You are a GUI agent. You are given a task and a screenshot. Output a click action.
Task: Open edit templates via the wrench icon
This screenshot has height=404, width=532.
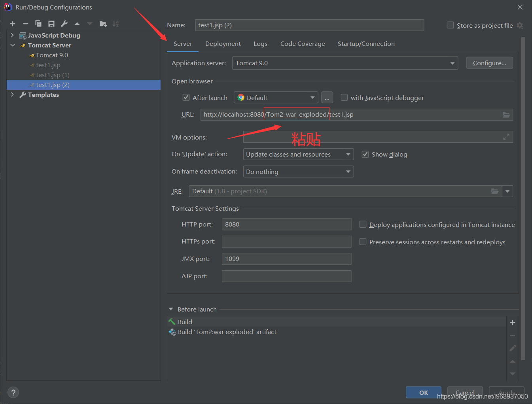(64, 24)
